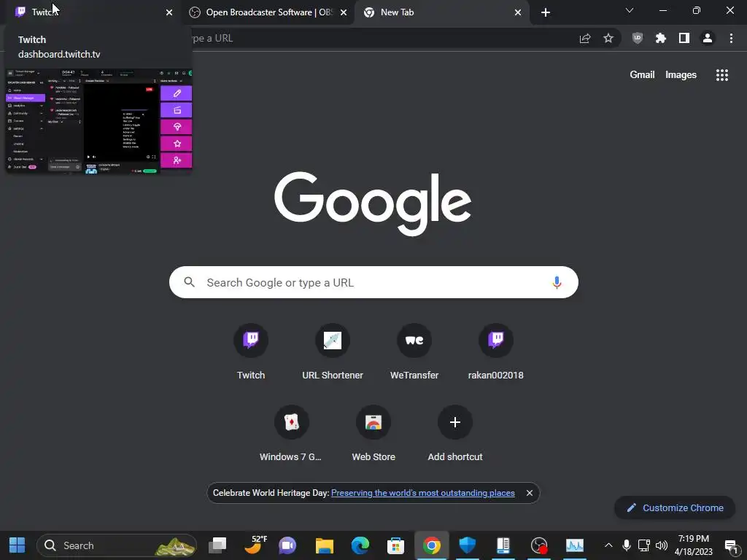
Task: Open the graph monitor app on taskbar
Action: [575, 545]
